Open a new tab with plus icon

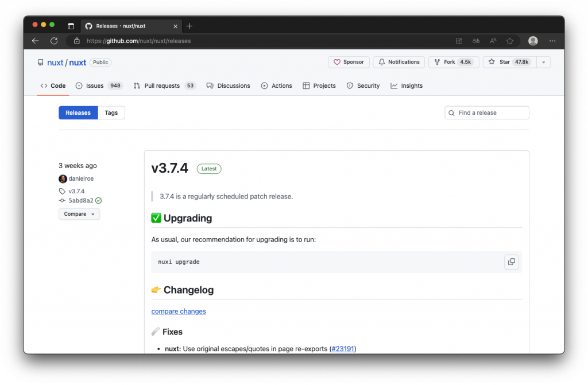pos(189,26)
